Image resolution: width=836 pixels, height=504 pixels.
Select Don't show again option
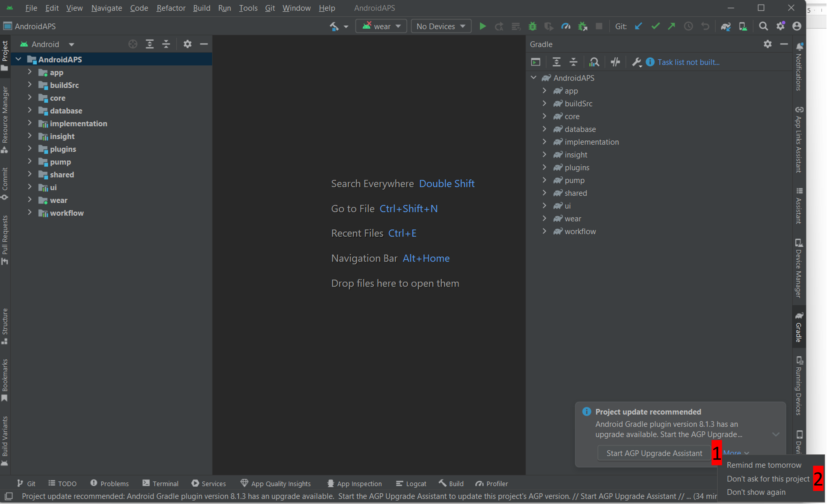[x=756, y=492]
